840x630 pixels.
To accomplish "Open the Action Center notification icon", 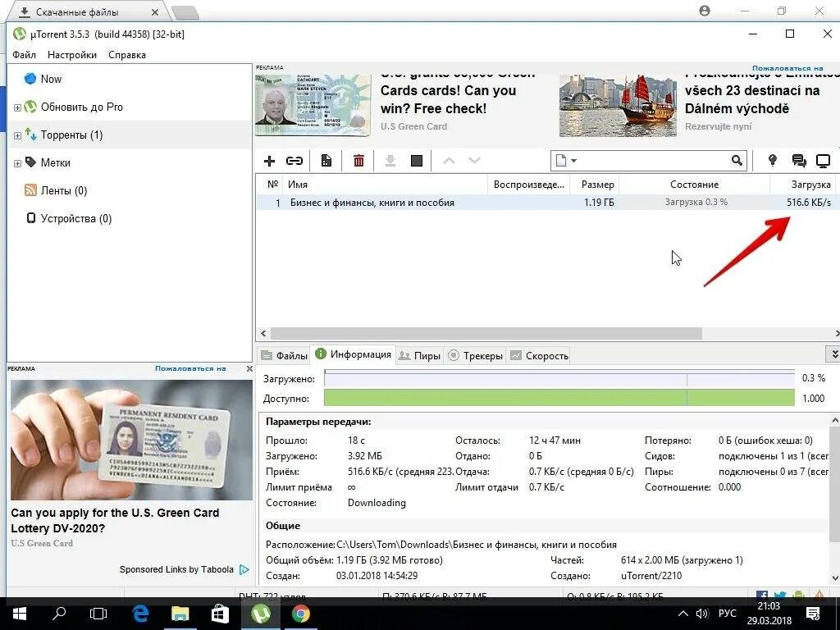I will point(813,614).
